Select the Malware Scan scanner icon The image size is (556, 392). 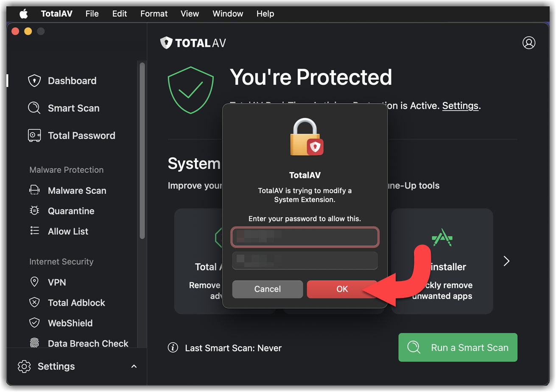coord(34,190)
